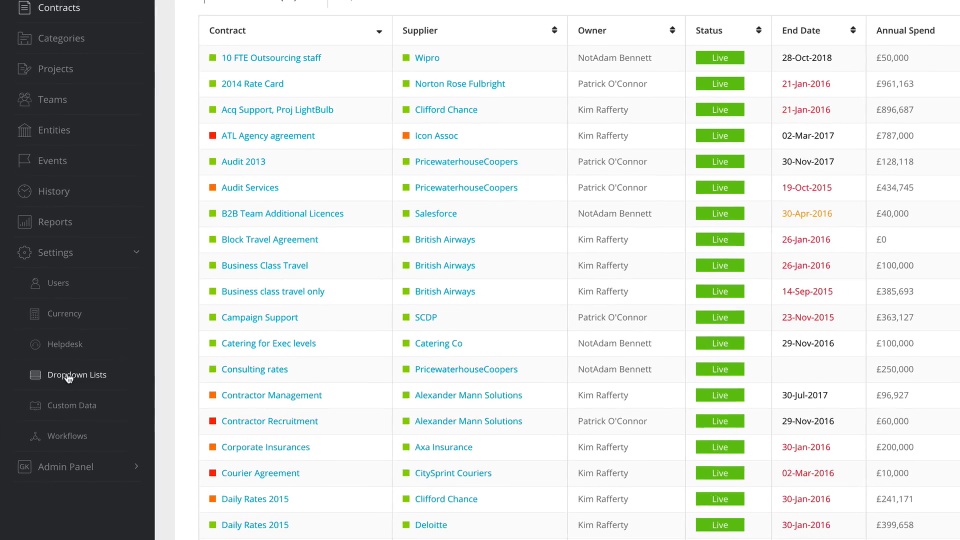960x540 pixels.
Task: Click the Users item under Settings
Action: (x=58, y=283)
